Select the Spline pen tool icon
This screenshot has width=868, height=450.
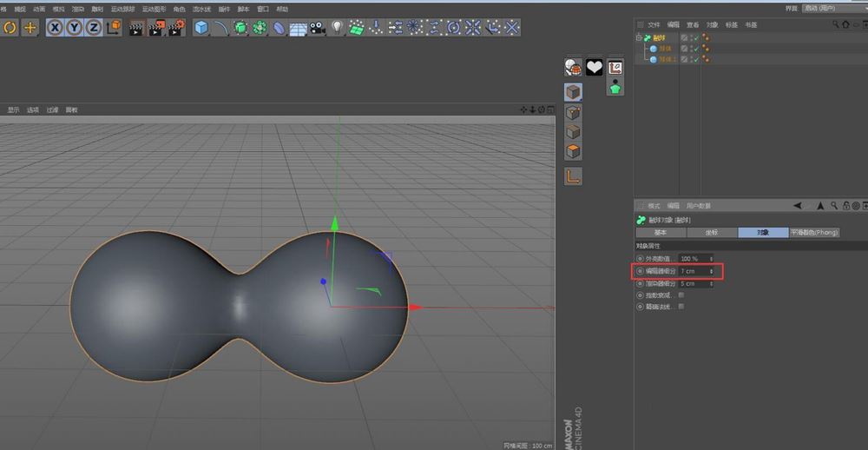coord(221,28)
